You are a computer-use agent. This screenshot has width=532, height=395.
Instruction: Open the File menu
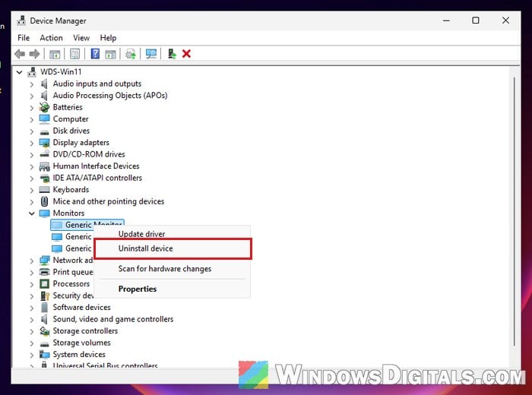coord(24,38)
